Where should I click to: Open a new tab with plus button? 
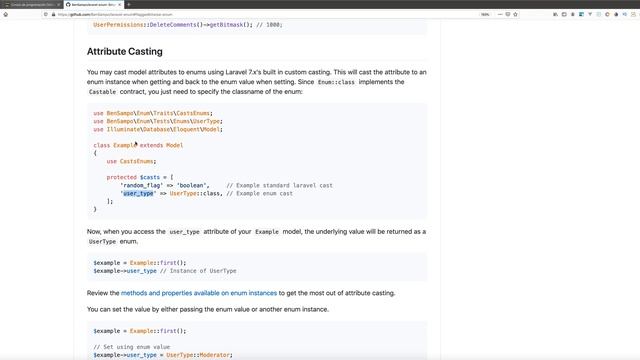click(x=129, y=4)
